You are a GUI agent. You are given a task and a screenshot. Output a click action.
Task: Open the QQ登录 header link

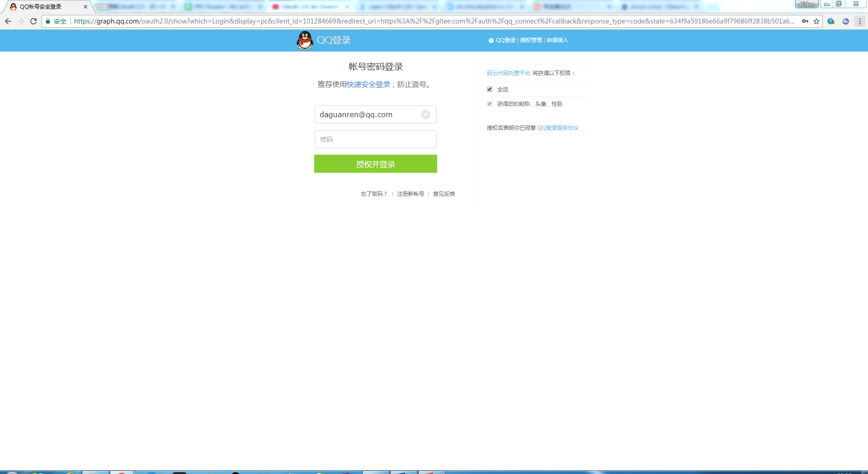pyautogui.click(x=505, y=40)
